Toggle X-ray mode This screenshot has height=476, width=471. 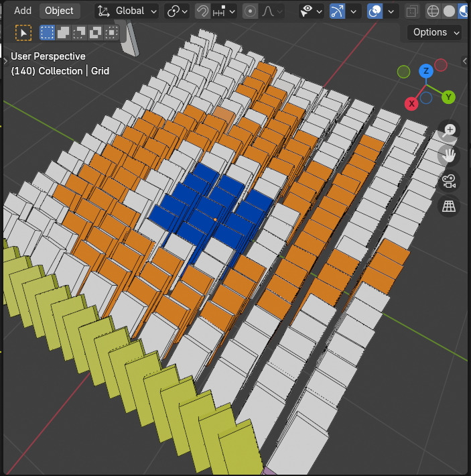[x=412, y=11]
